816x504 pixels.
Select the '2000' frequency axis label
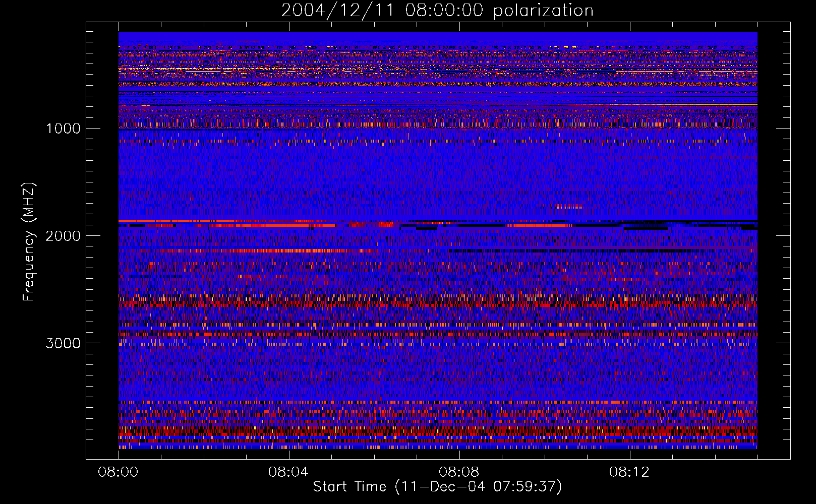pyautogui.click(x=63, y=236)
